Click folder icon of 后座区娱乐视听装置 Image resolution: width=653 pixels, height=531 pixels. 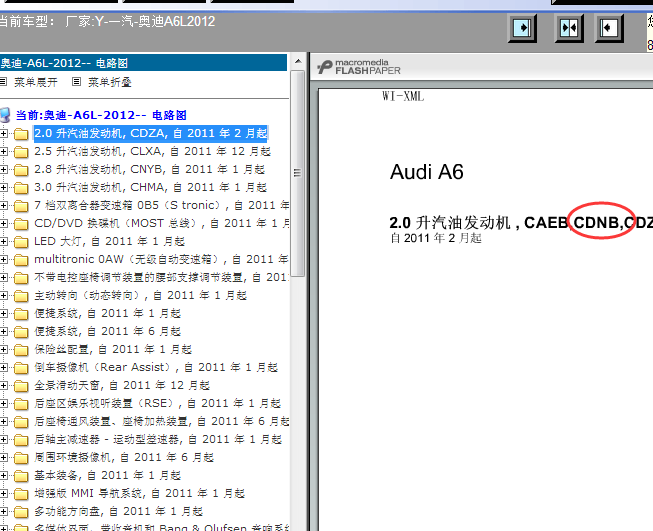tap(21, 404)
